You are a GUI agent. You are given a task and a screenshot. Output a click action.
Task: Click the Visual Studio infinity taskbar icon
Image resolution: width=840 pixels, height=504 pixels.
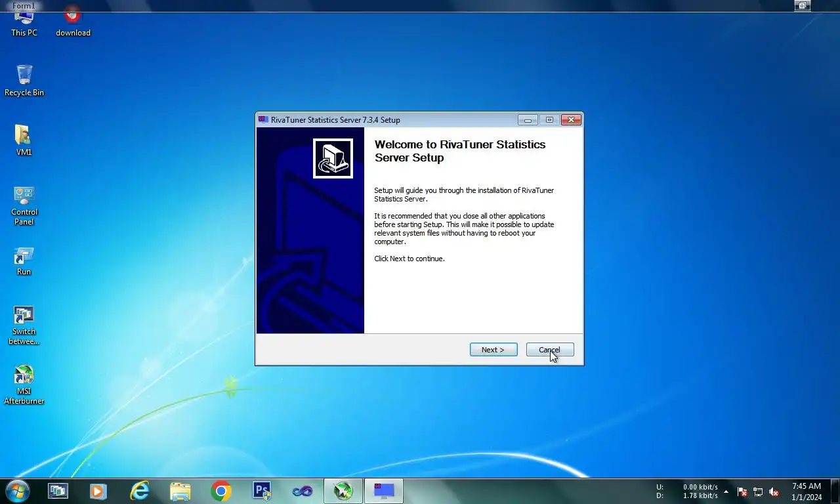(x=303, y=491)
